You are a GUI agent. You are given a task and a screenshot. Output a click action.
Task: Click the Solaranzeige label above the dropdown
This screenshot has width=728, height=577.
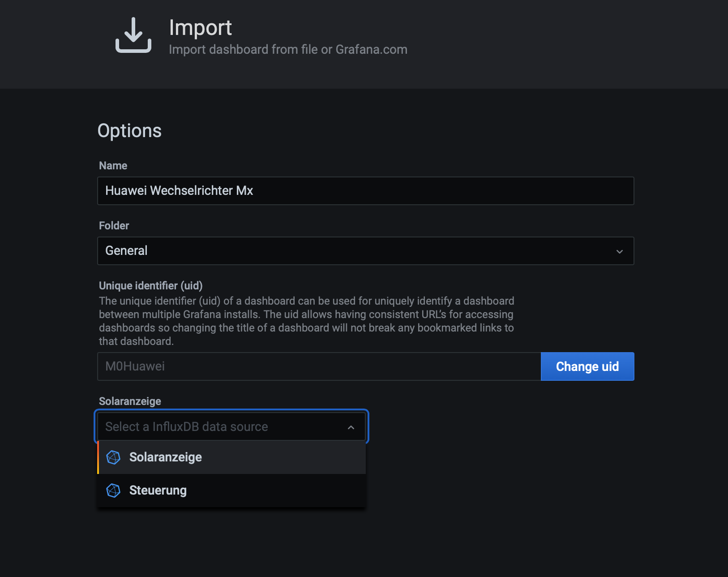(x=130, y=401)
